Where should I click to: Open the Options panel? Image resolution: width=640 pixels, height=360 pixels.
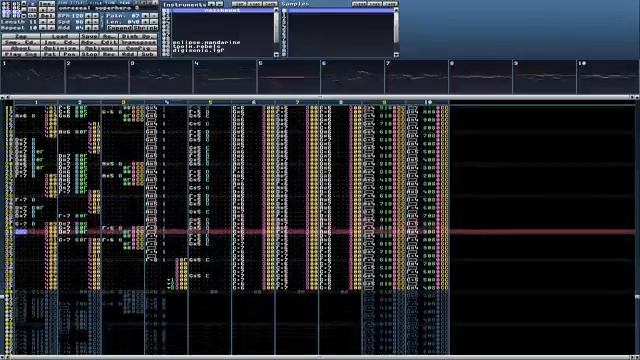(99, 48)
